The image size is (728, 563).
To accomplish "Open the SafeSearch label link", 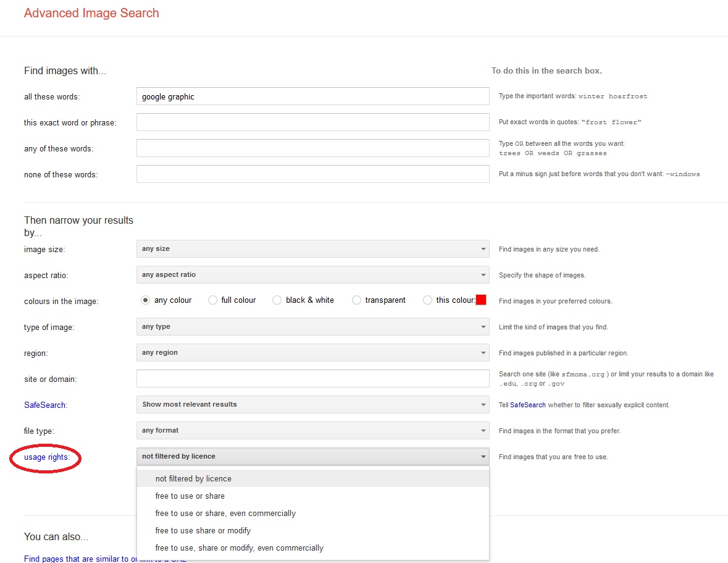I will 45,405.
